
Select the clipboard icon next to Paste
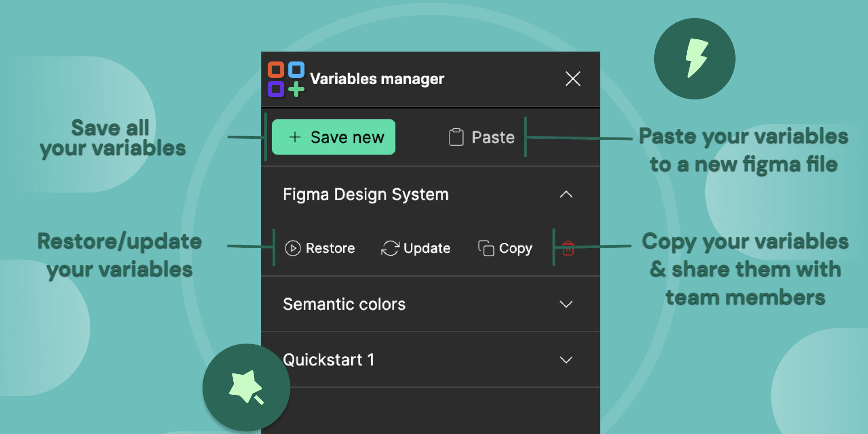coord(456,137)
